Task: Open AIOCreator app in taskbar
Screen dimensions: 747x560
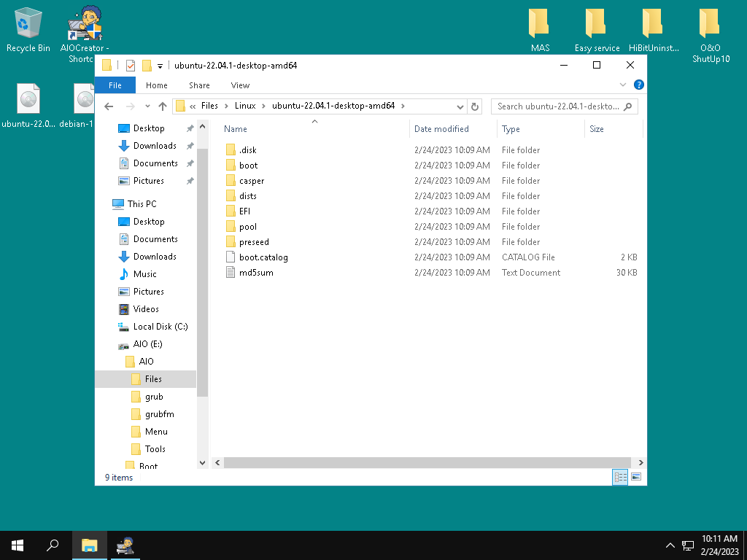Action: [125, 545]
